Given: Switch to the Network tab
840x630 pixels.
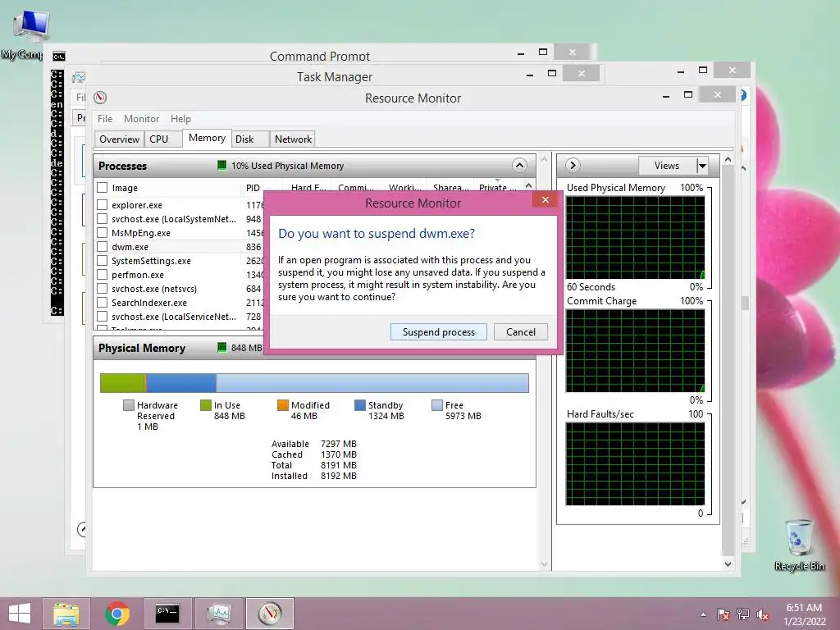Looking at the screenshot, I should point(293,139).
